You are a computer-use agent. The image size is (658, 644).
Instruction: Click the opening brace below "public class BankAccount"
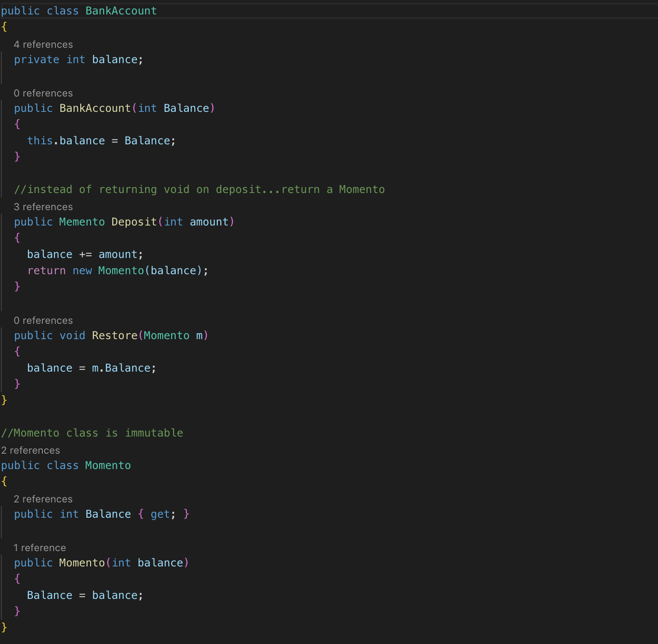coord(4,27)
